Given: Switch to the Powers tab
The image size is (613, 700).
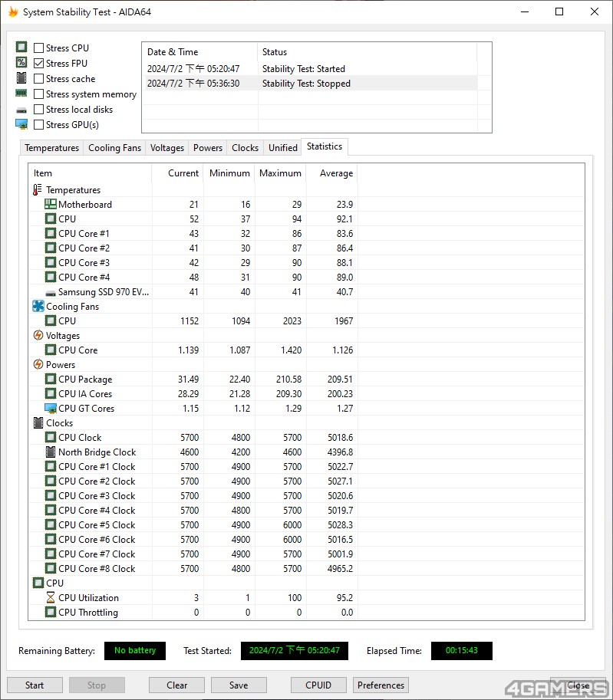Looking at the screenshot, I should click(x=208, y=148).
